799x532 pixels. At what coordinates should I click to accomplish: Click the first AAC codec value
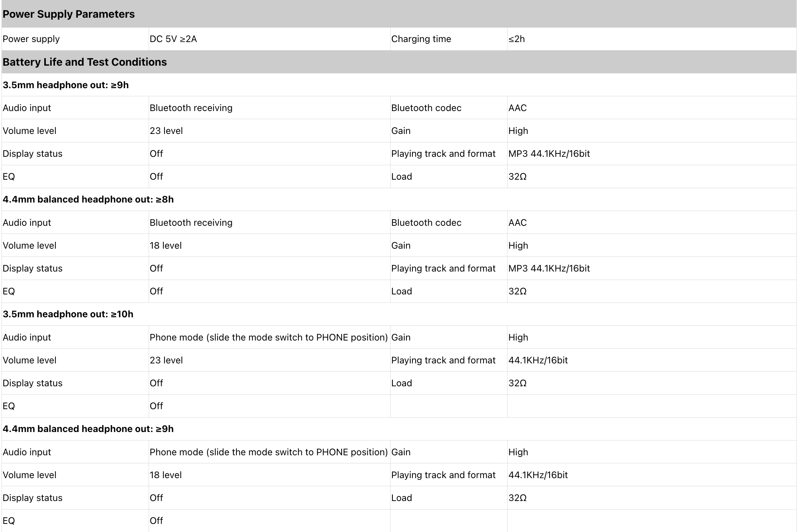(652, 108)
